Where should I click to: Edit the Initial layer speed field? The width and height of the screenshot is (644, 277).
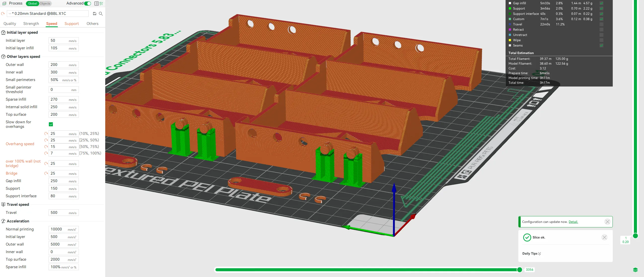[x=63, y=41]
